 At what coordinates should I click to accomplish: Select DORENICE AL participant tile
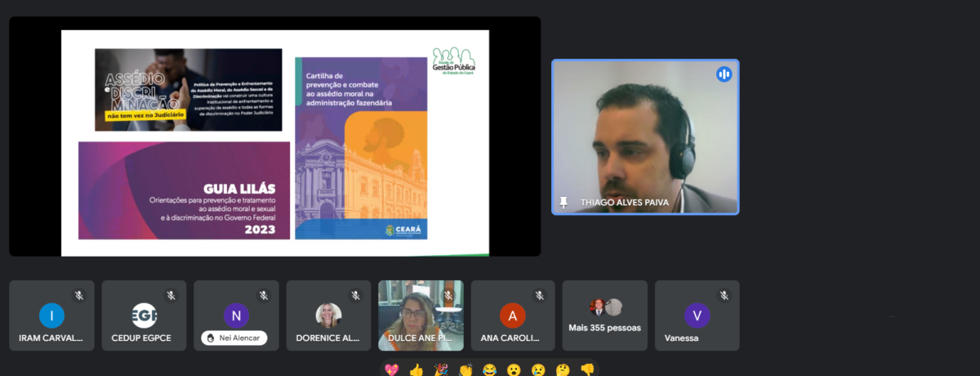click(328, 316)
